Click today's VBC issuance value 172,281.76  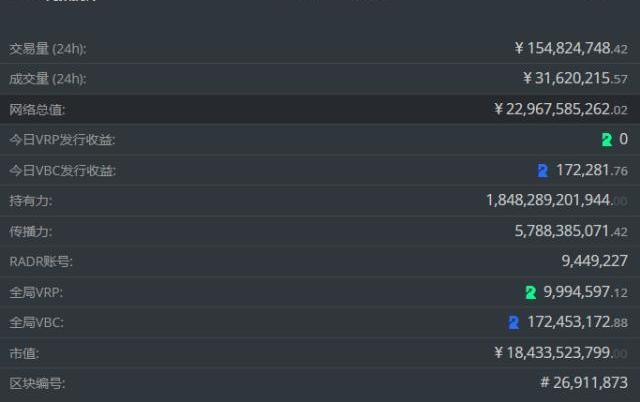(x=591, y=171)
